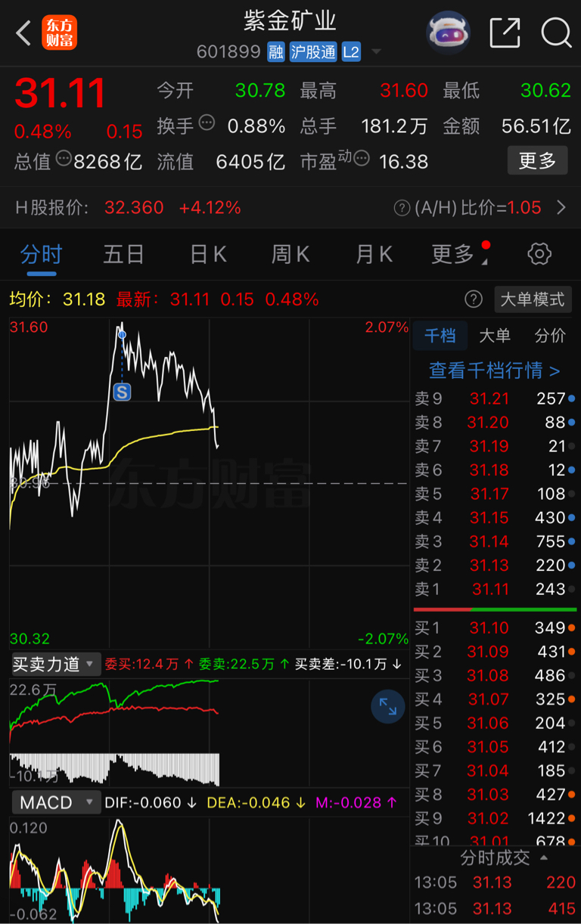Tap 卖8 row price 31.20
Viewport: 581px width, 924px height.
click(x=489, y=422)
